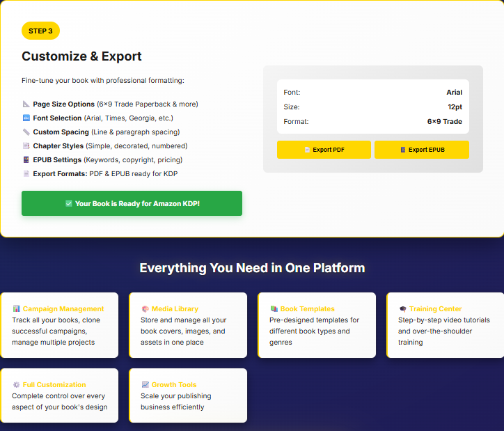Click the ruler icon beside Custom Spacing
The height and width of the screenshot is (431, 504).
(x=26, y=132)
